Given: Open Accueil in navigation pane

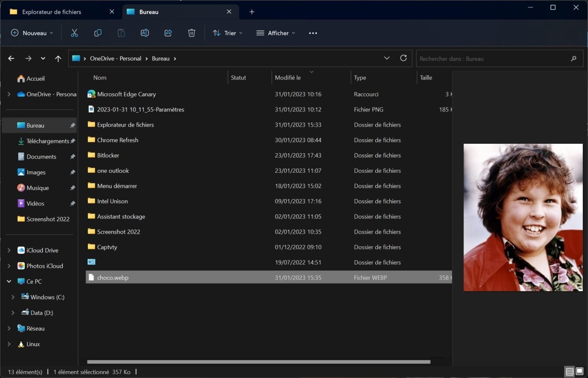Looking at the screenshot, I should tap(35, 79).
